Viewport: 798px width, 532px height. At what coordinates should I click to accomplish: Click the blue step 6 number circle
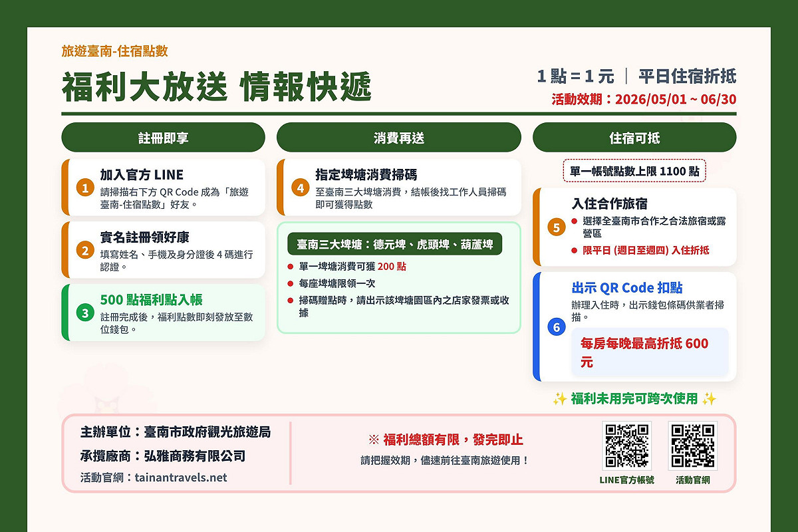(x=557, y=327)
